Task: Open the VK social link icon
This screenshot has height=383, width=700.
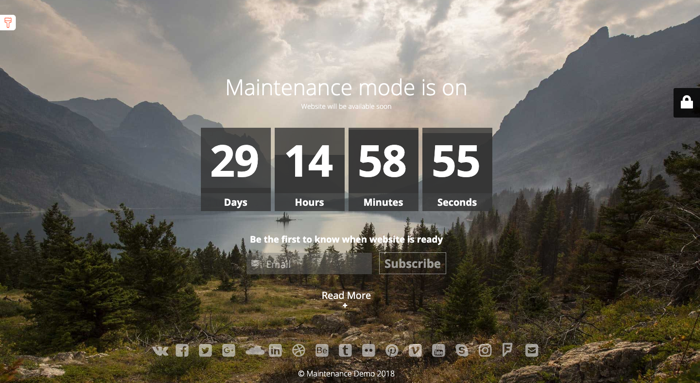Action: pos(160,351)
